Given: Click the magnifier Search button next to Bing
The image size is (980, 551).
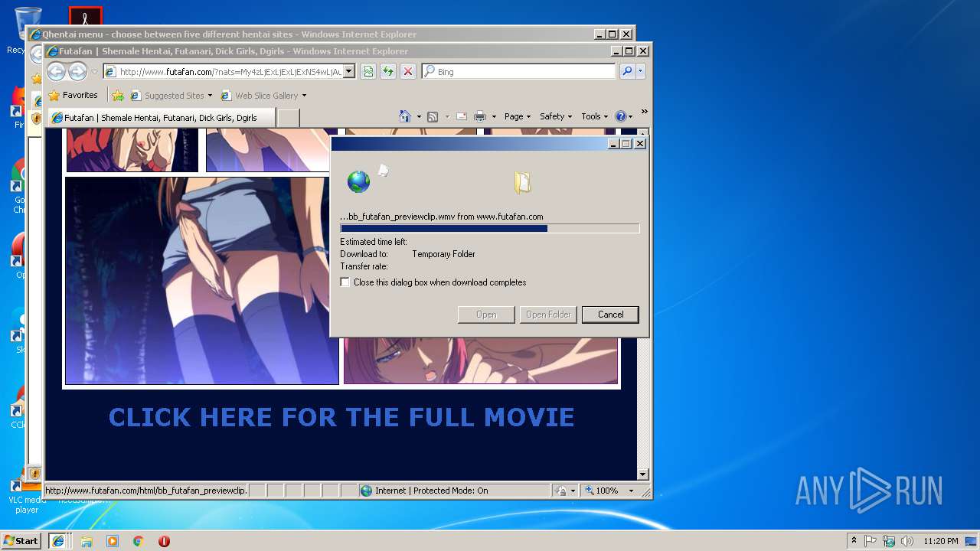Looking at the screenshot, I should pos(627,71).
